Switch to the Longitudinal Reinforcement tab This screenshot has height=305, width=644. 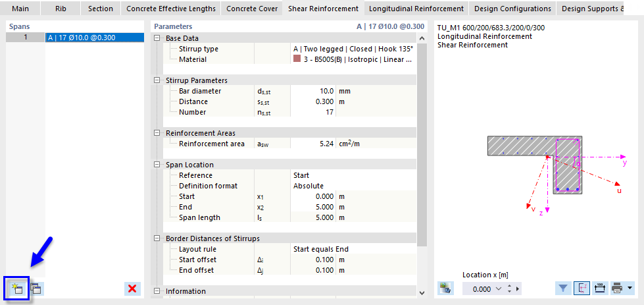(415, 9)
